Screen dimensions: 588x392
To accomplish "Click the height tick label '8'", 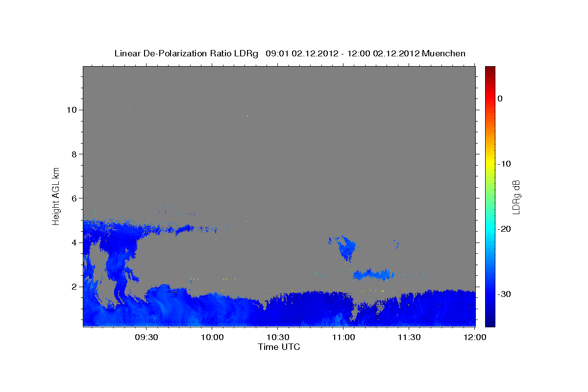I will [74, 154].
